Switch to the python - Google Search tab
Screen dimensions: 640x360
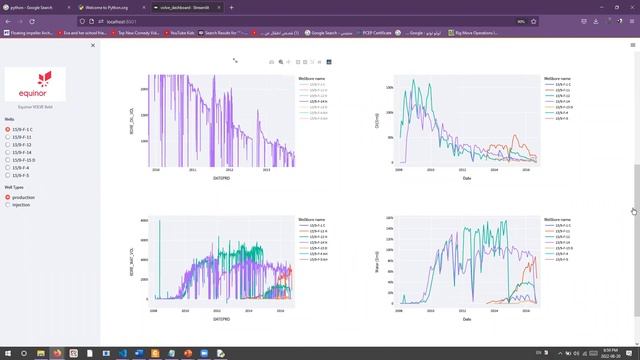[x=36, y=7]
